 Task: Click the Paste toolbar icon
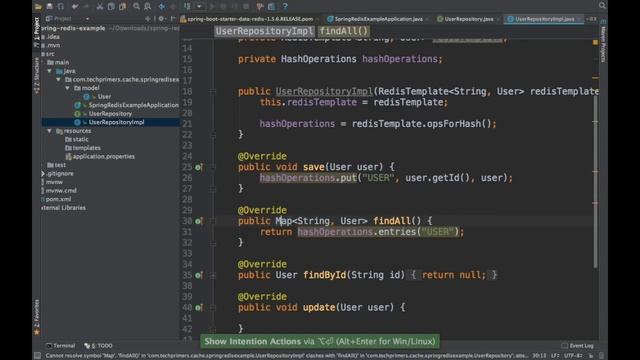tap(122, 6)
